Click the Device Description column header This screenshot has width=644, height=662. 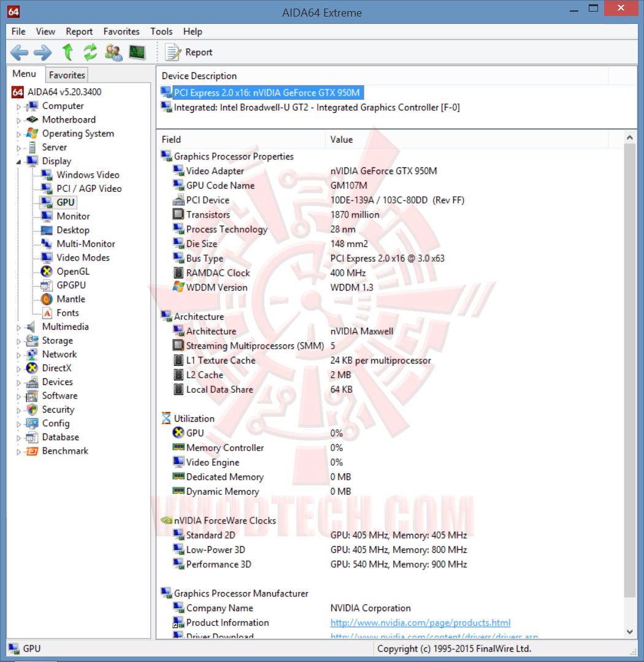click(x=383, y=76)
